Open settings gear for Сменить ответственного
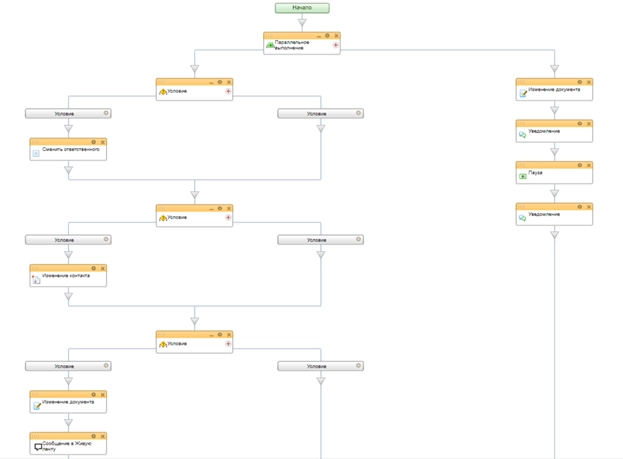 [93, 142]
